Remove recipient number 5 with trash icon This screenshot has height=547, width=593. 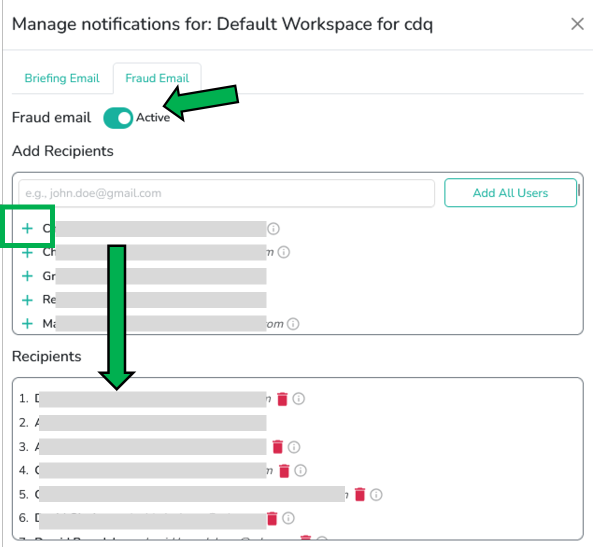click(x=360, y=494)
